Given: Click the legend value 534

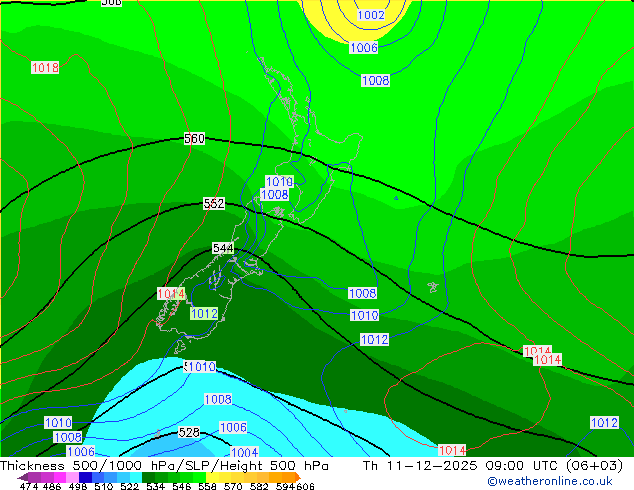Looking at the screenshot, I should click(155, 486).
